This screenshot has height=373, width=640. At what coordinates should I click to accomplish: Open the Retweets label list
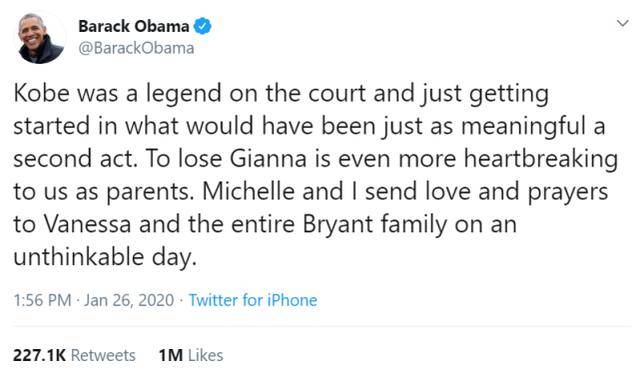(103, 355)
